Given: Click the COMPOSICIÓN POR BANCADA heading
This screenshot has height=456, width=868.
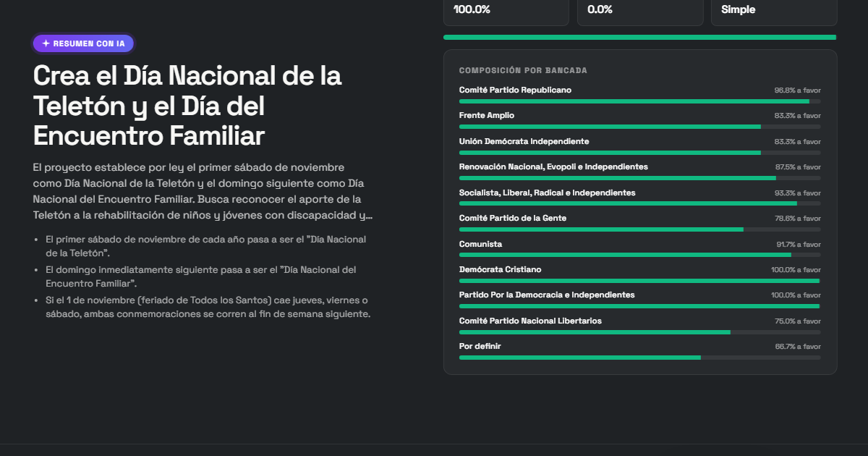Looking at the screenshot, I should pos(523,70).
